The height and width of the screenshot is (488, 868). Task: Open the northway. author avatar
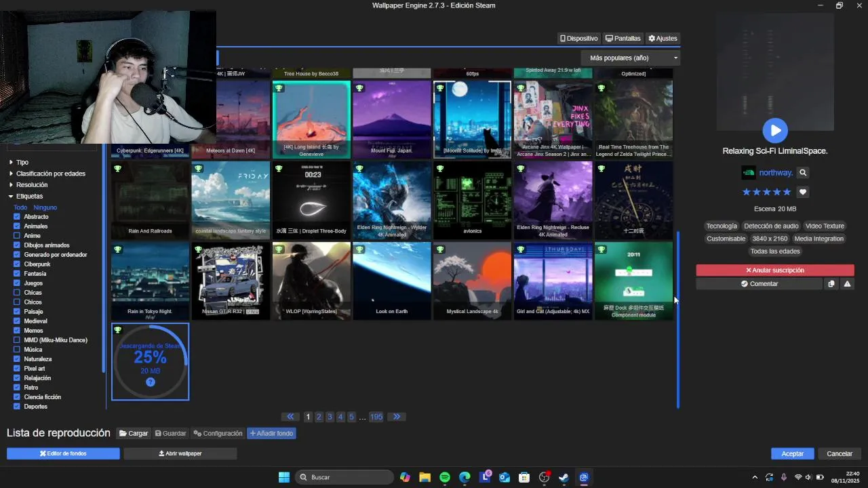[x=749, y=173]
